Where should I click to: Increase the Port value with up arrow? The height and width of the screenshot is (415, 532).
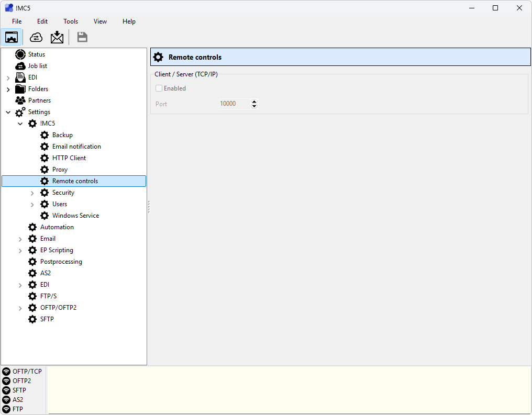tap(254, 102)
